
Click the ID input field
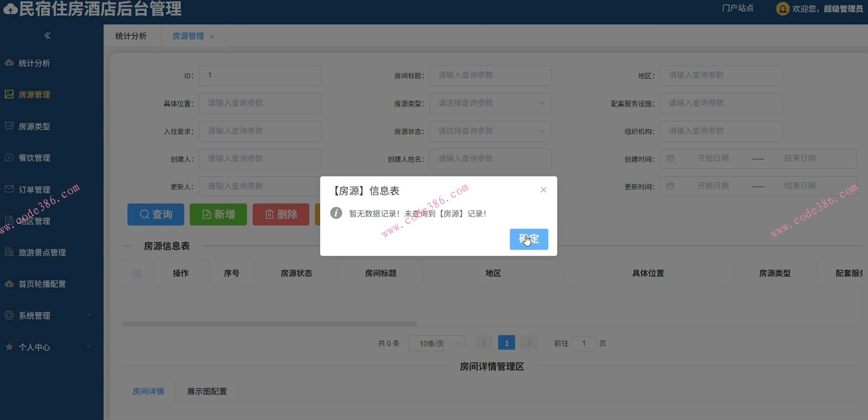click(260, 75)
